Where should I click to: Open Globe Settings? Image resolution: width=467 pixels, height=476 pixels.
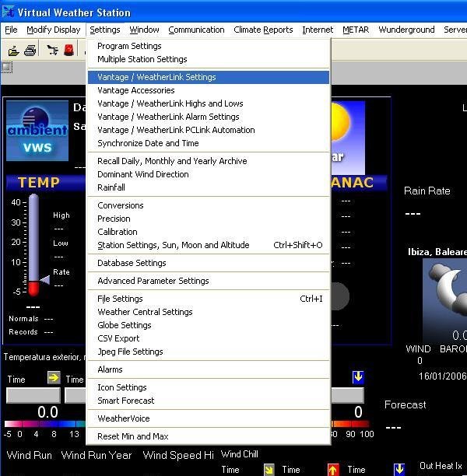tap(209, 325)
